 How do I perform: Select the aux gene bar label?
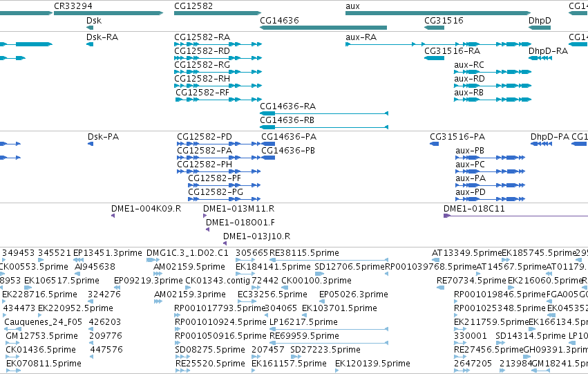tap(352, 6)
